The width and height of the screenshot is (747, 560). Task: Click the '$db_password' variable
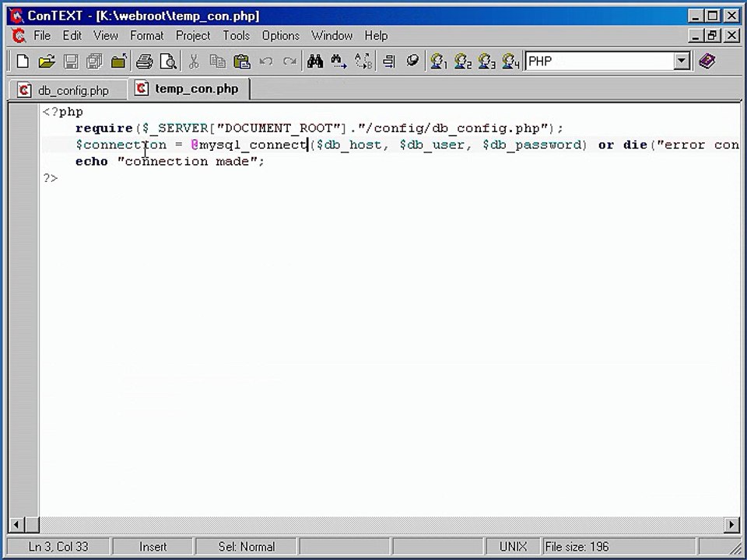point(531,145)
